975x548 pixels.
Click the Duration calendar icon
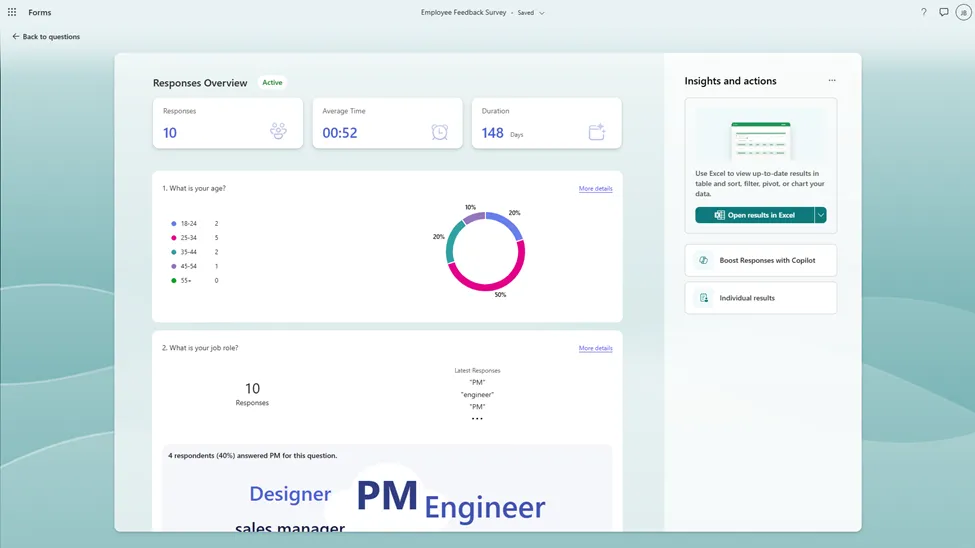click(x=597, y=132)
